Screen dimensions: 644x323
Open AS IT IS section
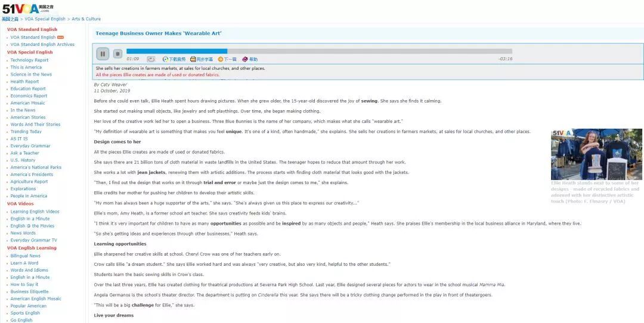coord(19,139)
